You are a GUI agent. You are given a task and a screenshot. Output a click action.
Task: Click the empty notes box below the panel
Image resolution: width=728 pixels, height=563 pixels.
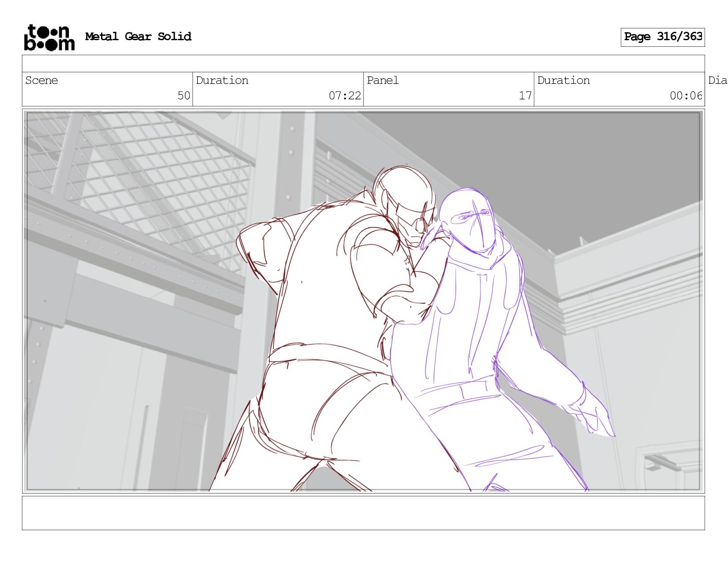363,513
